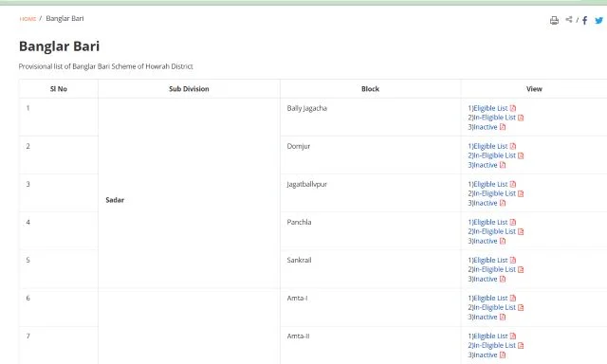
Task: Click the print page icon
Action: tap(554, 20)
